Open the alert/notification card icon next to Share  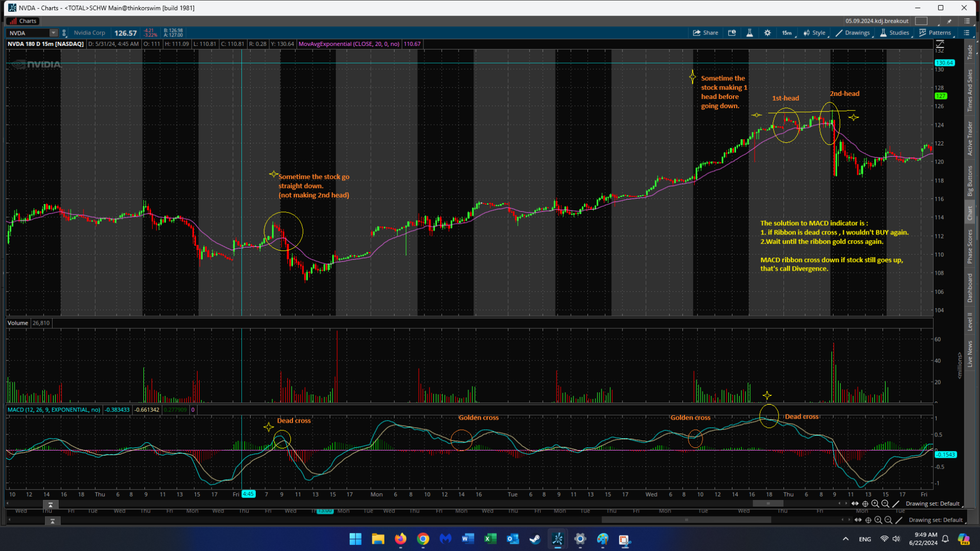pos(731,32)
